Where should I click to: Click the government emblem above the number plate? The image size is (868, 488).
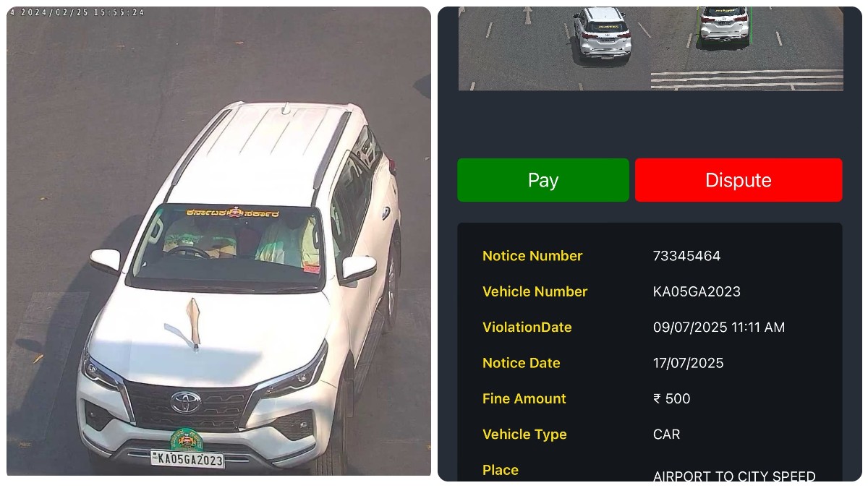pos(187,439)
